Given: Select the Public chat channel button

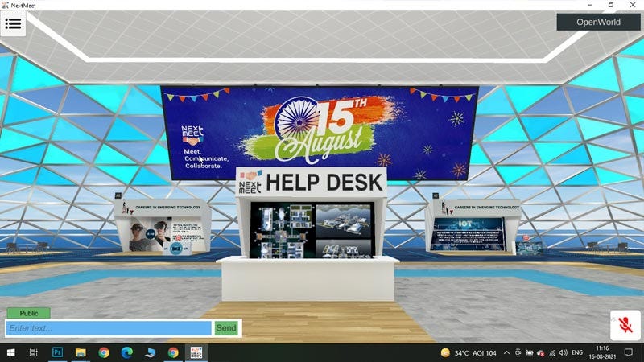Looking at the screenshot, I should 29,313.
